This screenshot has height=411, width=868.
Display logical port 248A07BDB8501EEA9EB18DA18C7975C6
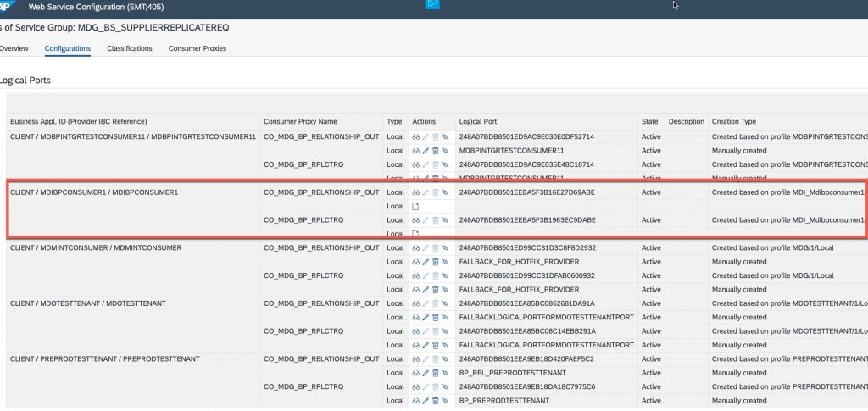415,386
